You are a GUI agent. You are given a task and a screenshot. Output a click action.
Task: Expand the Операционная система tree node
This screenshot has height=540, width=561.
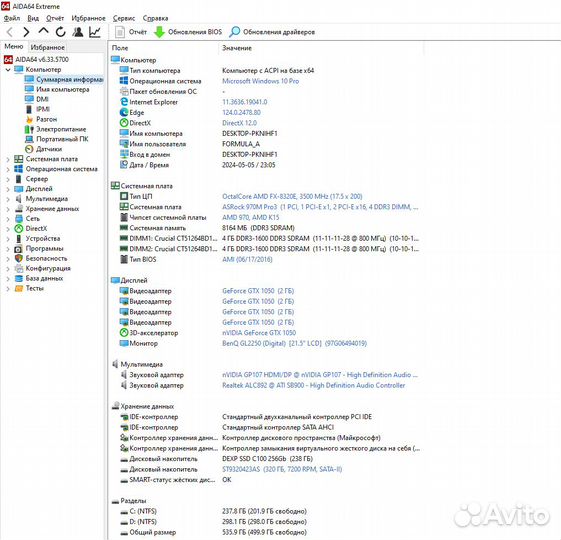pyautogui.click(x=8, y=169)
